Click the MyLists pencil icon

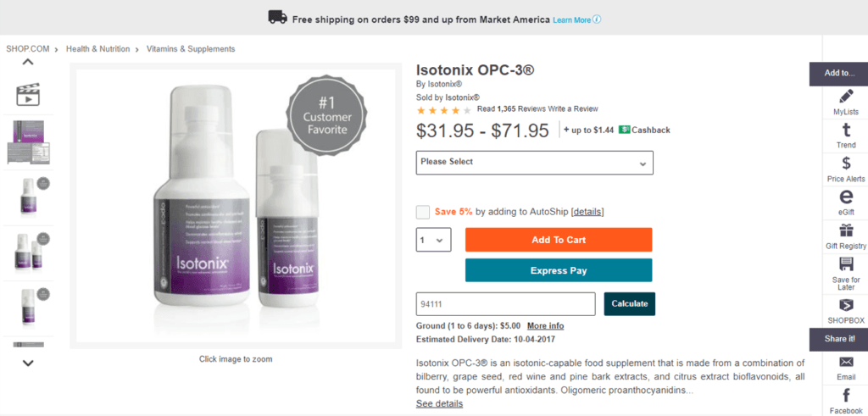click(x=846, y=97)
